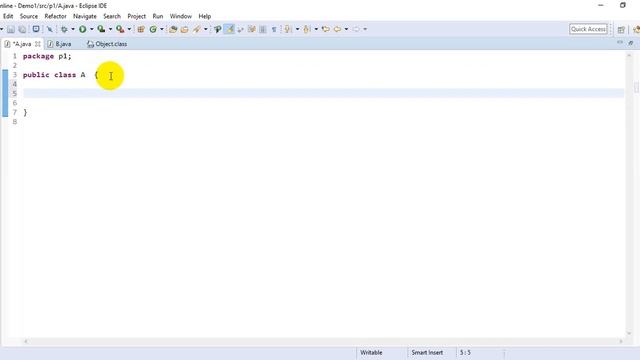Click the Back navigation arrow icon
The width and height of the screenshot is (640, 360).
tap(337, 29)
